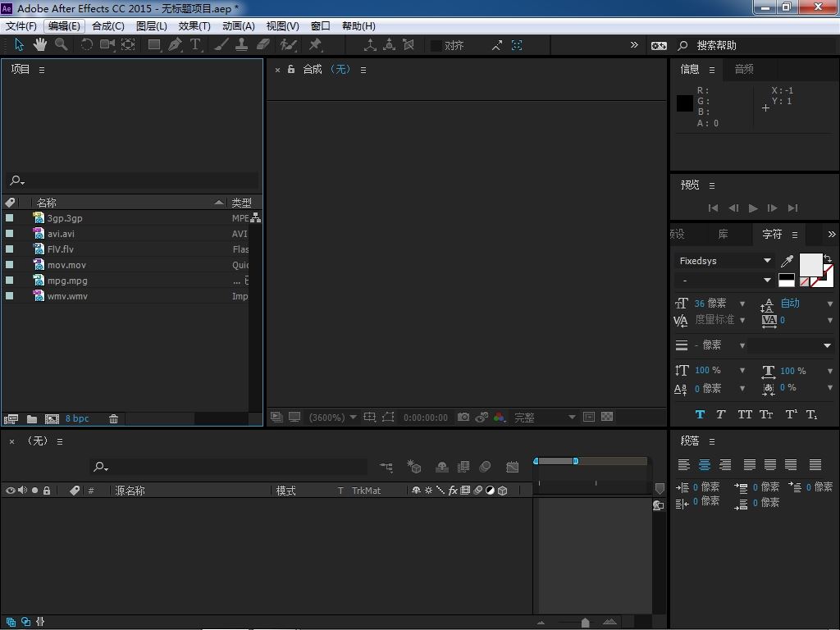Click the Graph Editor icon in timeline
This screenshot has width=840, height=630.
[x=512, y=467]
